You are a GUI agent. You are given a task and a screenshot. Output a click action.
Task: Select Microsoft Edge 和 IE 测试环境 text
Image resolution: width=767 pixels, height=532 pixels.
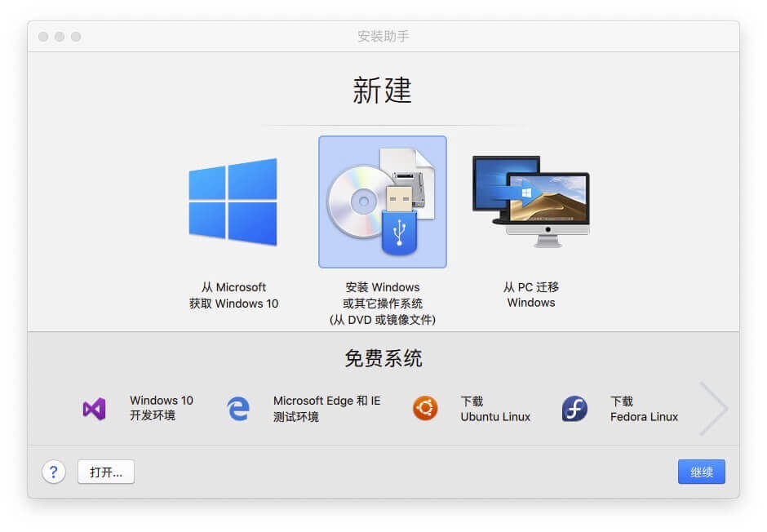tap(326, 408)
